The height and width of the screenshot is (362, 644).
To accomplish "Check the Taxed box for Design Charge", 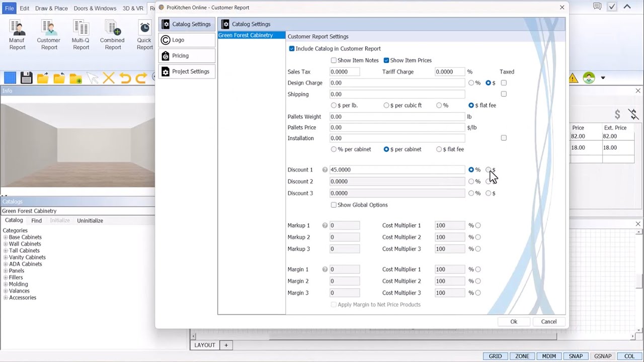I will (504, 83).
